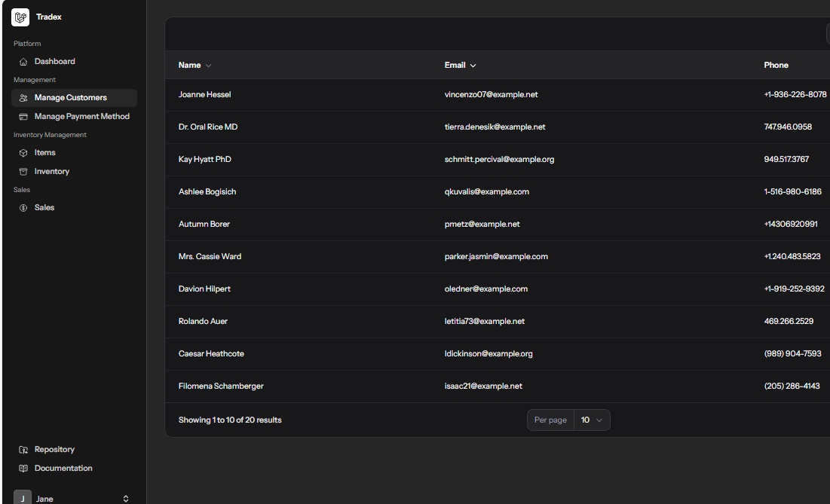This screenshot has height=504, width=830.
Task: Click email isaac21@example.net
Action: [x=483, y=386]
